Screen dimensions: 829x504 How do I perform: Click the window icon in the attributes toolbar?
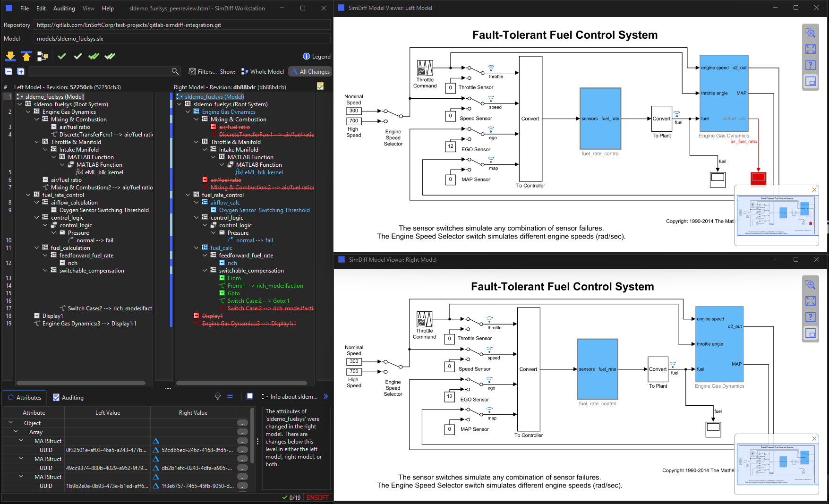(x=249, y=396)
